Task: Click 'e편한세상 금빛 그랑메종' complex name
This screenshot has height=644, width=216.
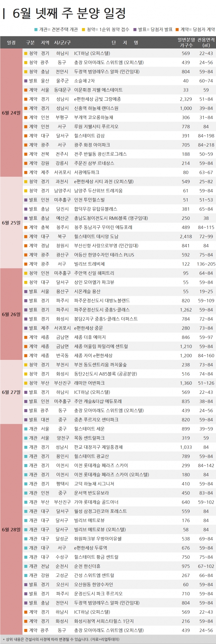Action: (98, 99)
